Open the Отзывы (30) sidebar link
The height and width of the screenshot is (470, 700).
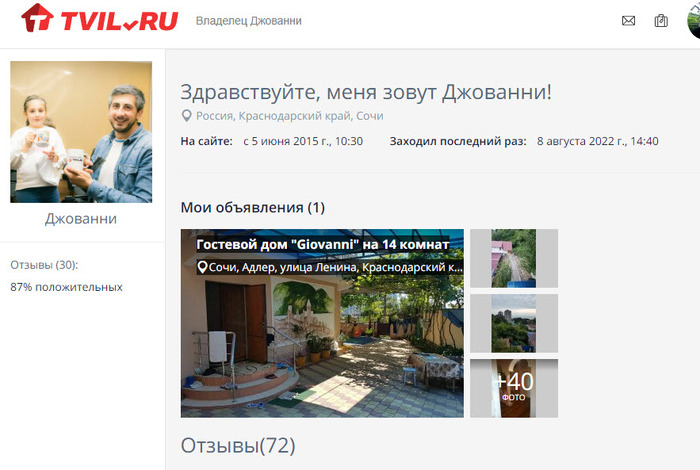tap(44, 265)
